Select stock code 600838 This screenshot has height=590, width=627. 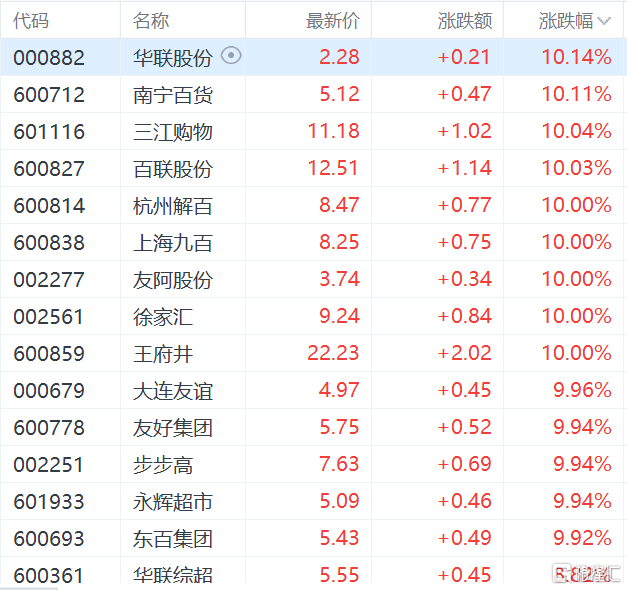click(49, 243)
